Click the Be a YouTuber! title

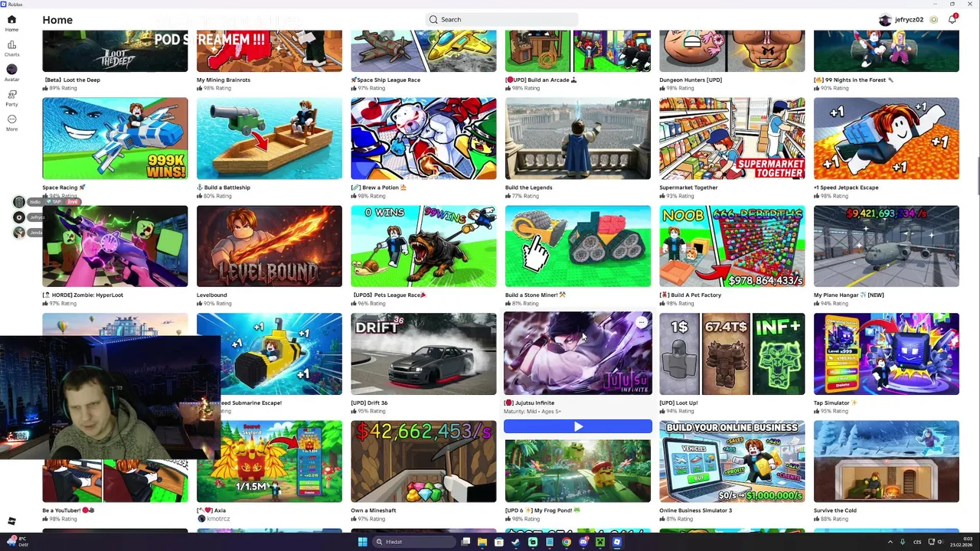click(69, 510)
